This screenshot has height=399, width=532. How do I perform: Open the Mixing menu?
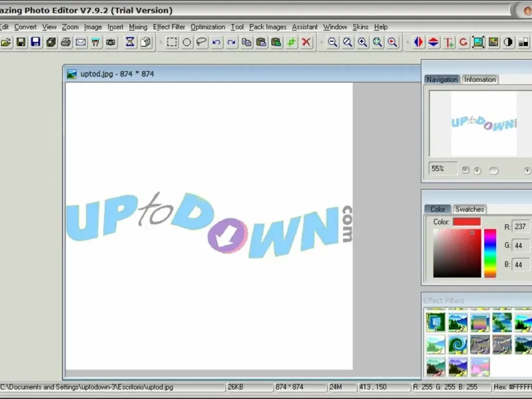138,27
